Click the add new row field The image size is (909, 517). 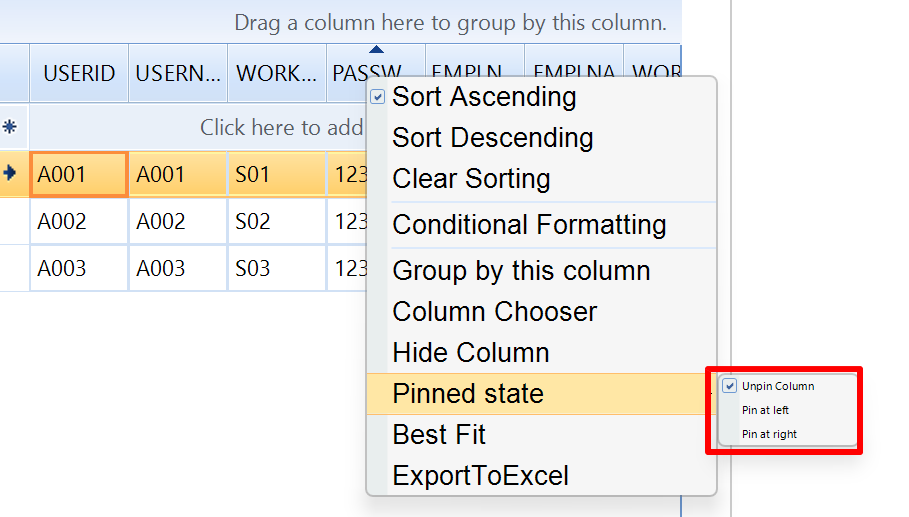click(x=280, y=127)
